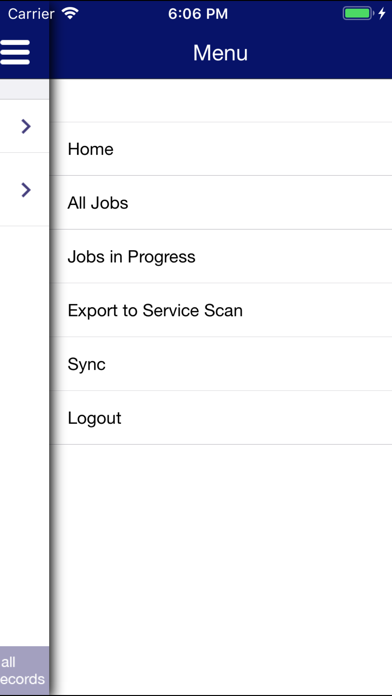
Task: Tap the Menu title in header
Action: click(x=220, y=53)
